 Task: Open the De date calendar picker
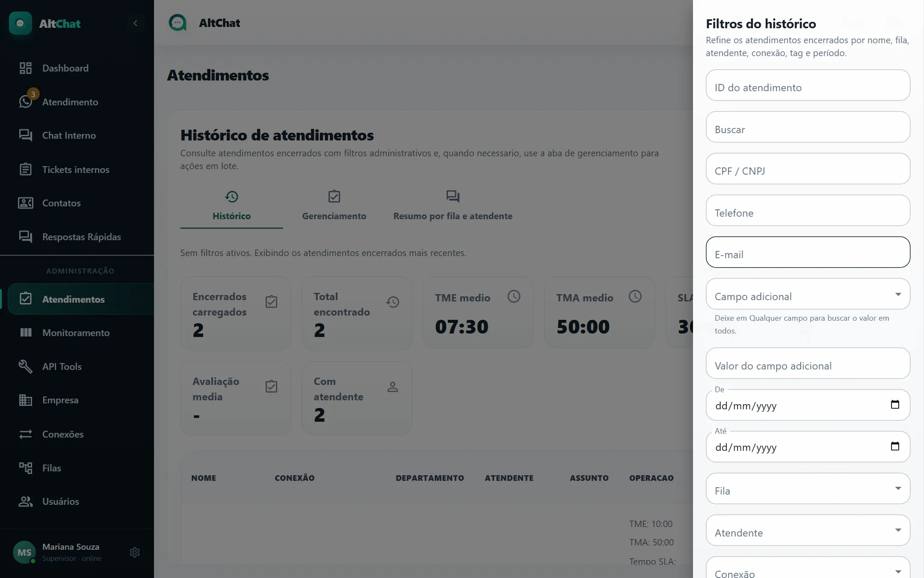coord(895,405)
